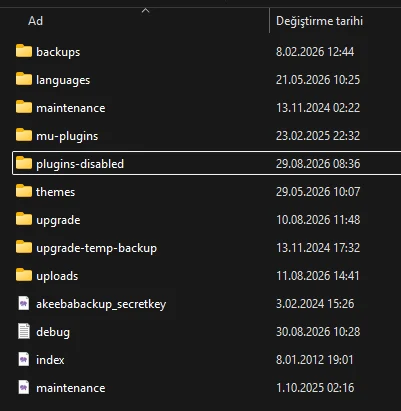Select the mu-plugins folder name
Screen dimensions: 401x411
click(67, 136)
